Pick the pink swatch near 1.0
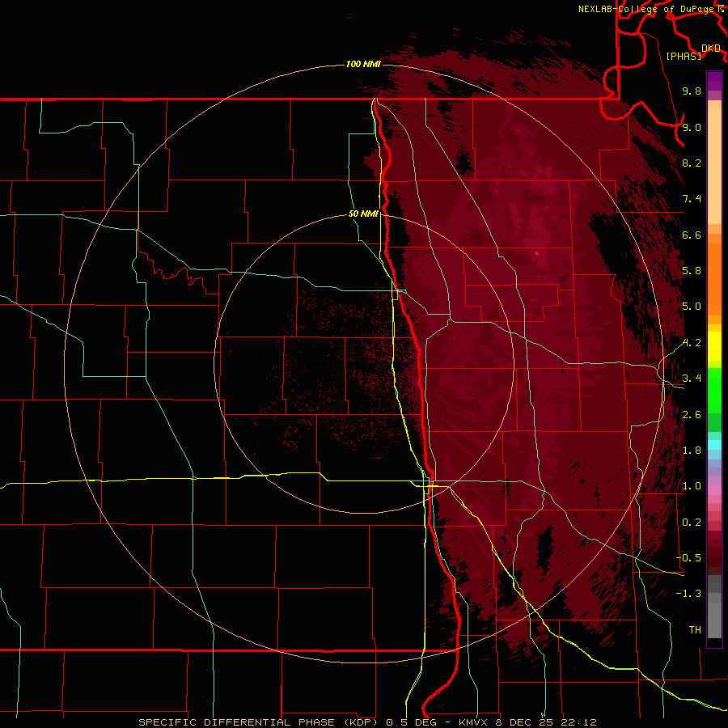Screen dimensions: 728x728 point(714,490)
